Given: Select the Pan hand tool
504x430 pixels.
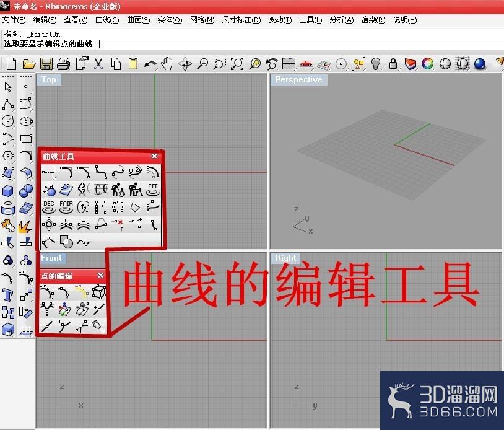Looking at the screenshot, I should tap(167, 64).
